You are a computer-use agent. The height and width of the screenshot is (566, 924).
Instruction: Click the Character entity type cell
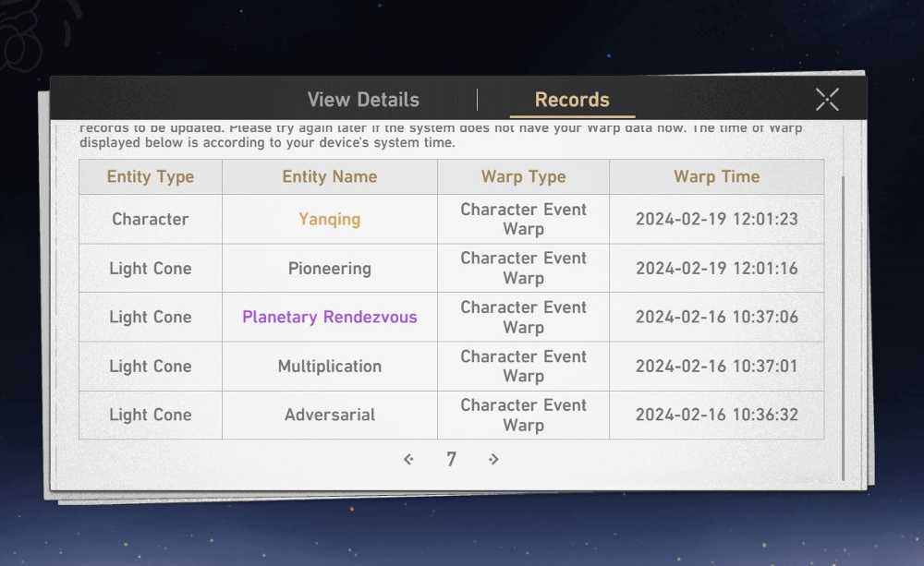[151, 219]
